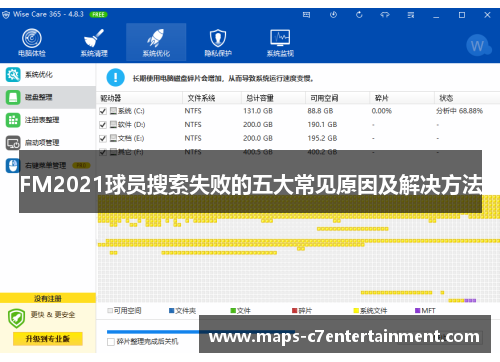Click the W user avatar icon
Screen dimensions: 500x362
478,45
